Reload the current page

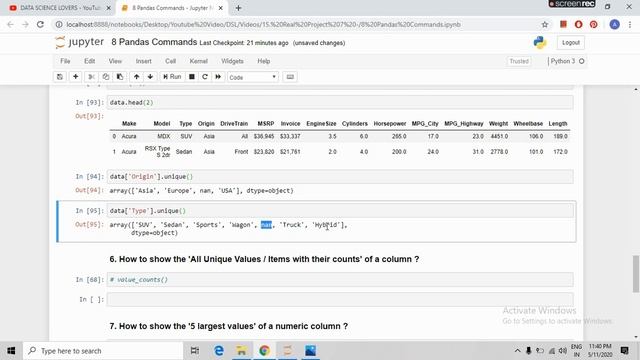40,24
